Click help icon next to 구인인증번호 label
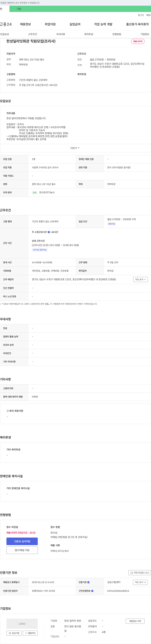151x644 pixels. (x=92, y=591)
